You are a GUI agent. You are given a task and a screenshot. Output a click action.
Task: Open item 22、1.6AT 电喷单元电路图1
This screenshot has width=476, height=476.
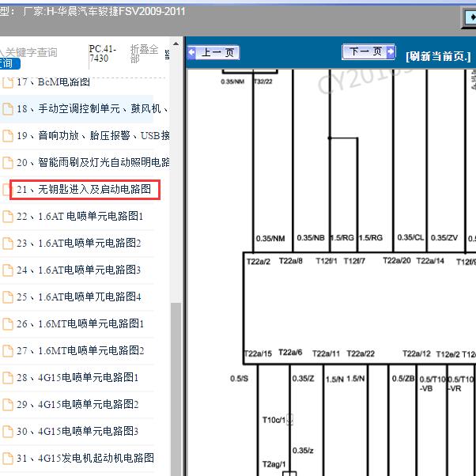pyautogui.click(x=80, y=217)
